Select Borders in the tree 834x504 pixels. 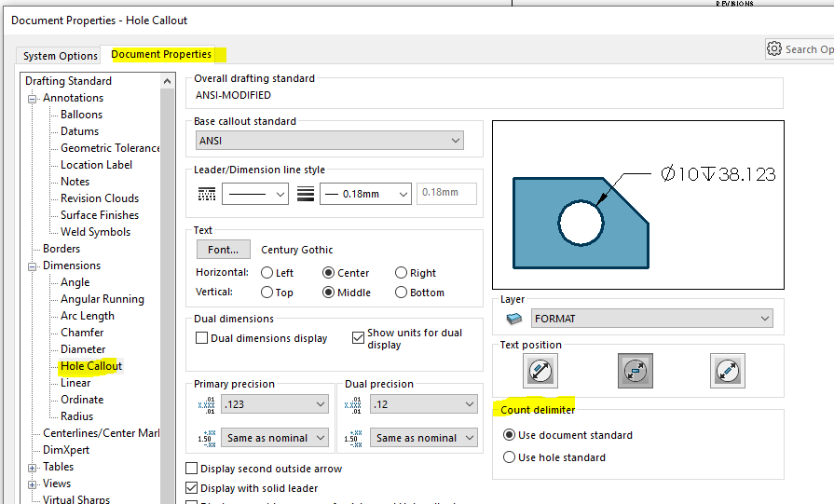[62, 249]
